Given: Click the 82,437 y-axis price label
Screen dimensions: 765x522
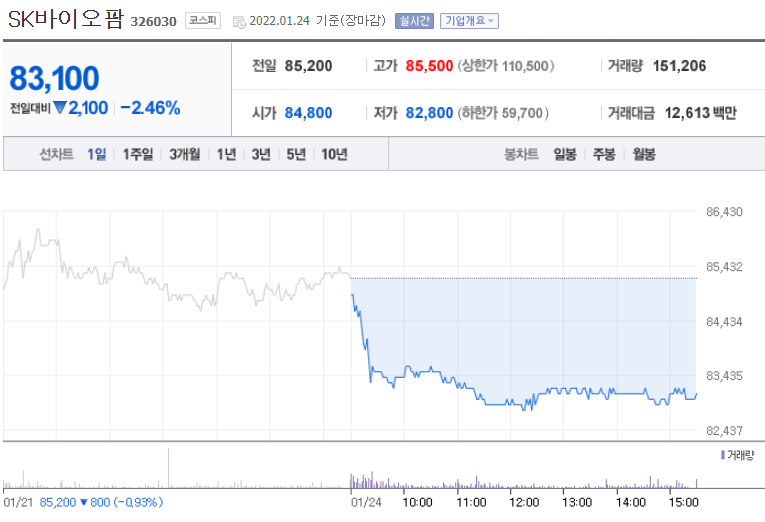Looking at the screenshot, I should click(724, 431).
